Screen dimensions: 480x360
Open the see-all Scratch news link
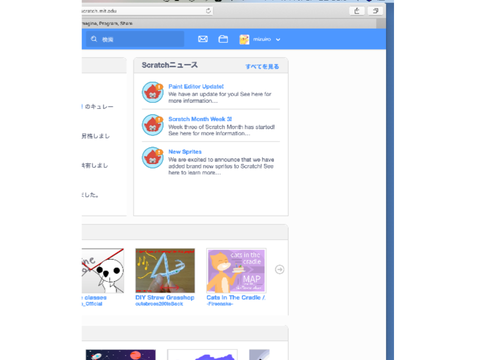point(262,66)
